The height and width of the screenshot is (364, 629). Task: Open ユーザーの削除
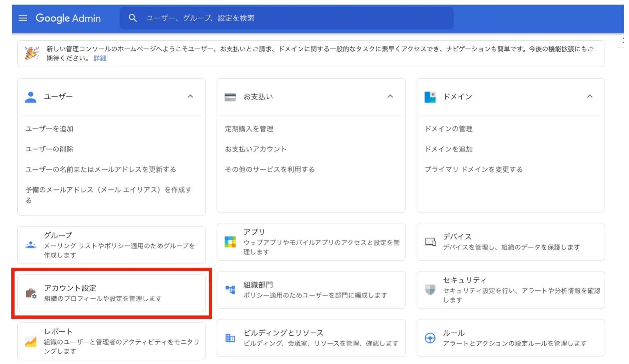click(49, 149)
